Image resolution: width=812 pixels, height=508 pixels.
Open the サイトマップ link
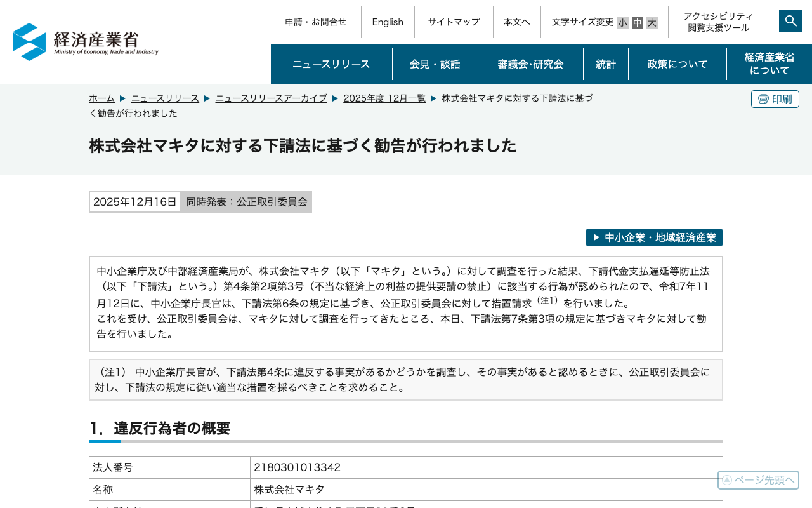click(x=454, y=22)
